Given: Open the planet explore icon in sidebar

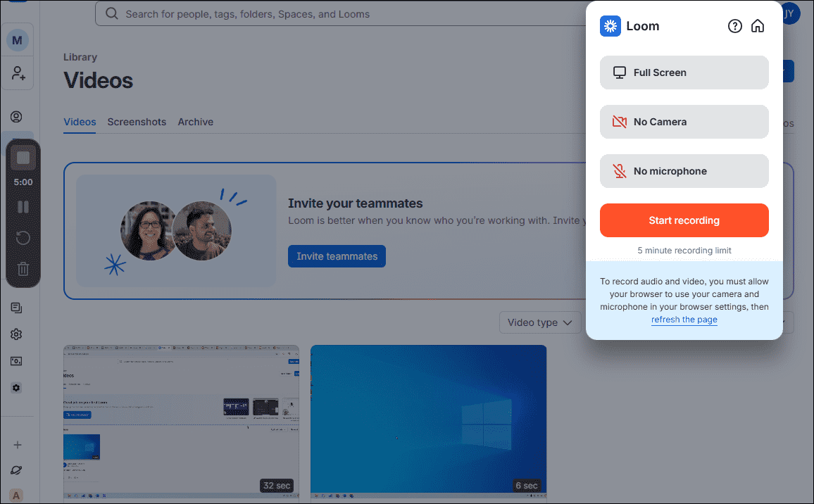Looking at the screenshot, I should click(17, 470).
